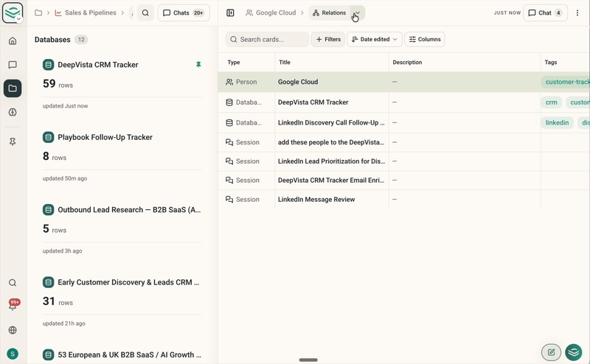Select the Relations tab

coord(329,13)
